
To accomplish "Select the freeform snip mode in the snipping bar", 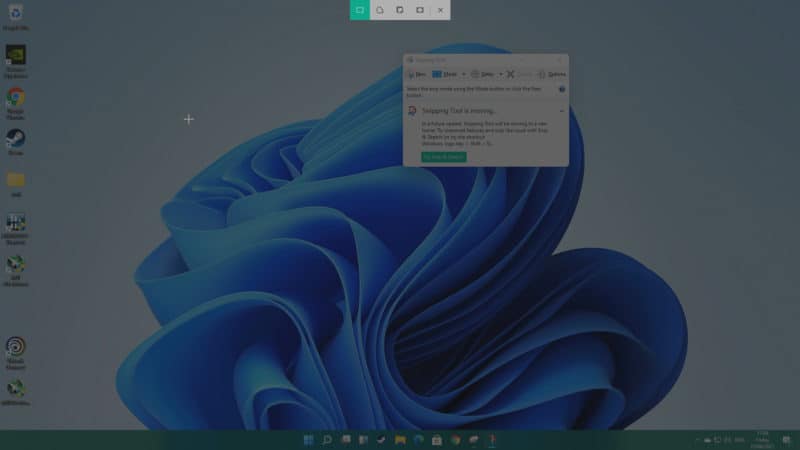I will click(x=380, y=10).
